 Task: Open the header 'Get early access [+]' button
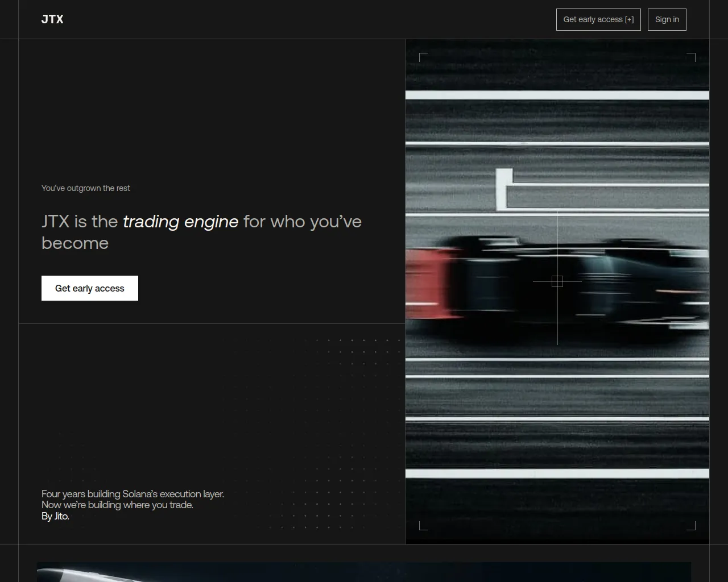click(x=598, y=19)
